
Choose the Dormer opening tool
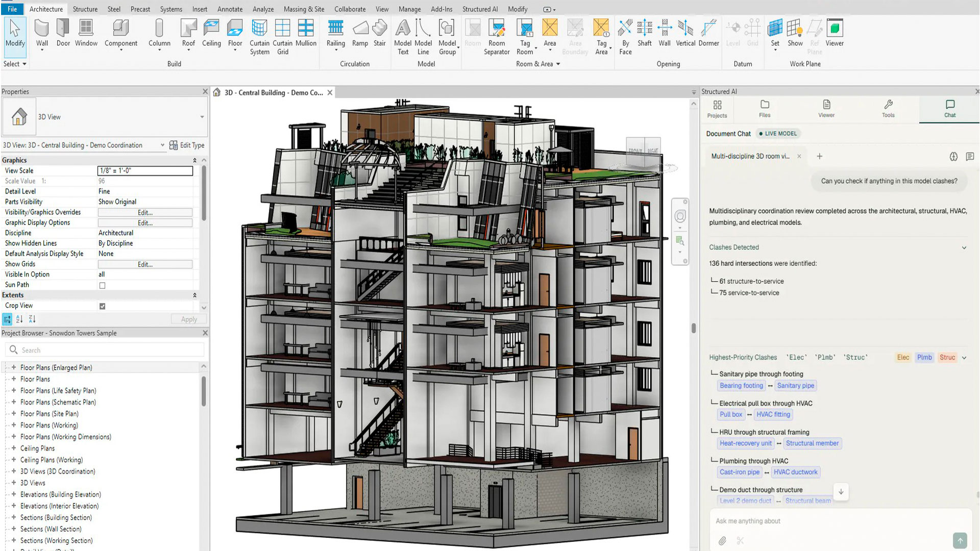pos(708,33)
